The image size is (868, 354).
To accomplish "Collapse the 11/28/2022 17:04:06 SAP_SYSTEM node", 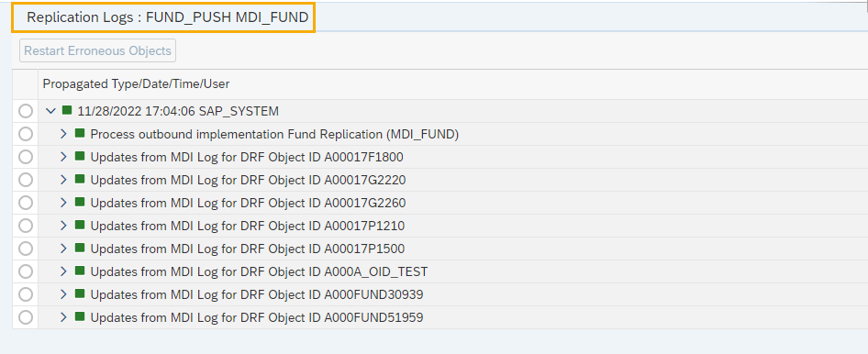I will (x=51, y=111).
